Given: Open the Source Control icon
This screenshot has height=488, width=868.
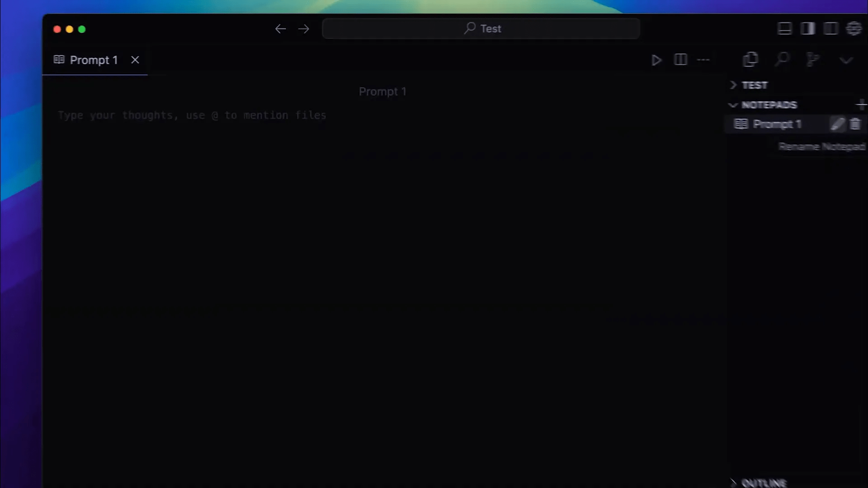Looking at the screenshot, I should (x=813, y=59).
